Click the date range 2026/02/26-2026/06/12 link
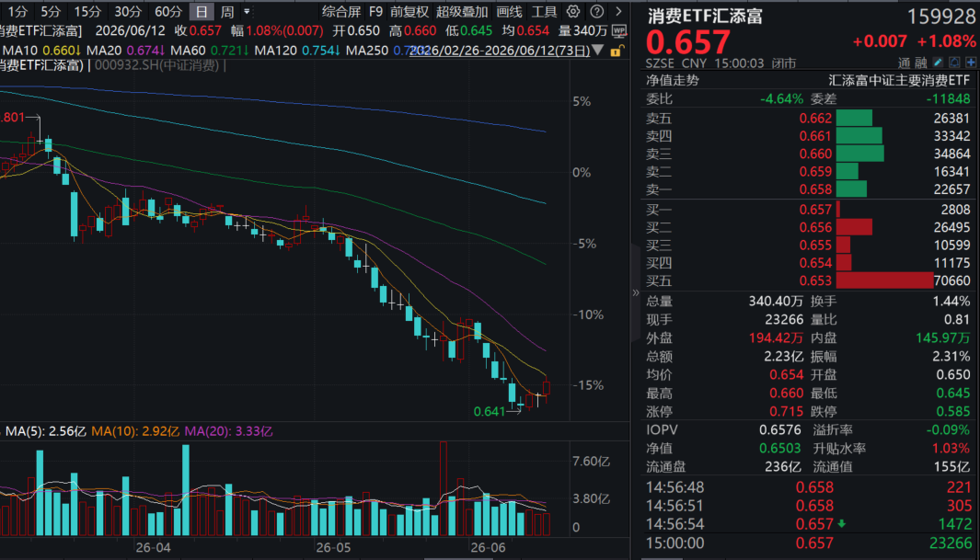 coord(500,51)
